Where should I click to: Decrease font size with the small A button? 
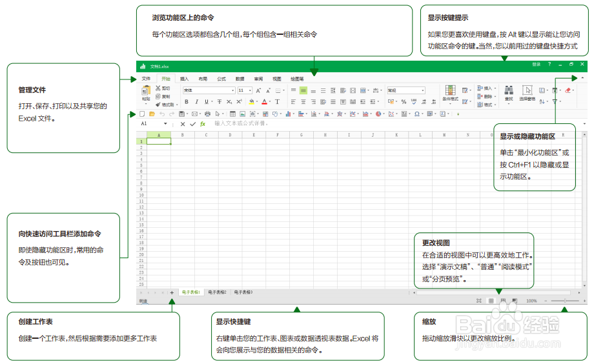pyautogui.click(x=268, y=90)
